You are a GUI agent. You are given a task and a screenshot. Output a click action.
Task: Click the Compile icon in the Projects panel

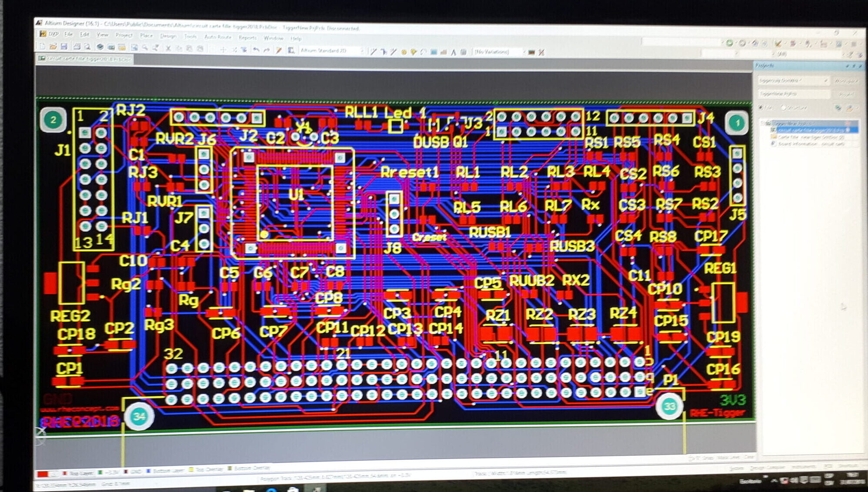coord(838,108)
